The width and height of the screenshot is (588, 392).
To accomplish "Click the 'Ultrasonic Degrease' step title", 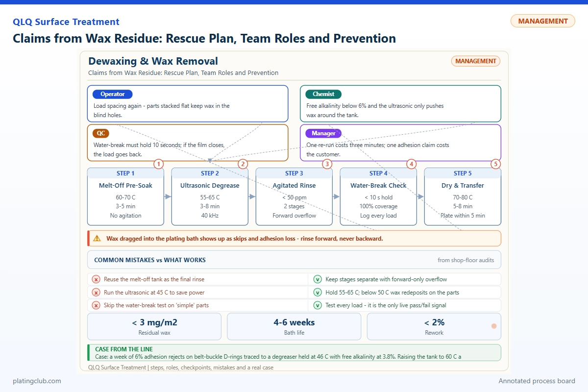I will coord(210,186).
